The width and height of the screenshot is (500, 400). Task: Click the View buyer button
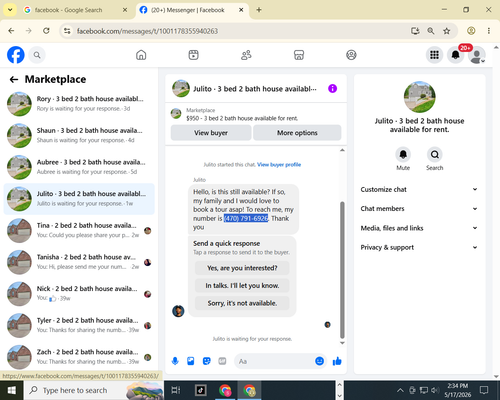pyautogui.click(x=211, y=133)
